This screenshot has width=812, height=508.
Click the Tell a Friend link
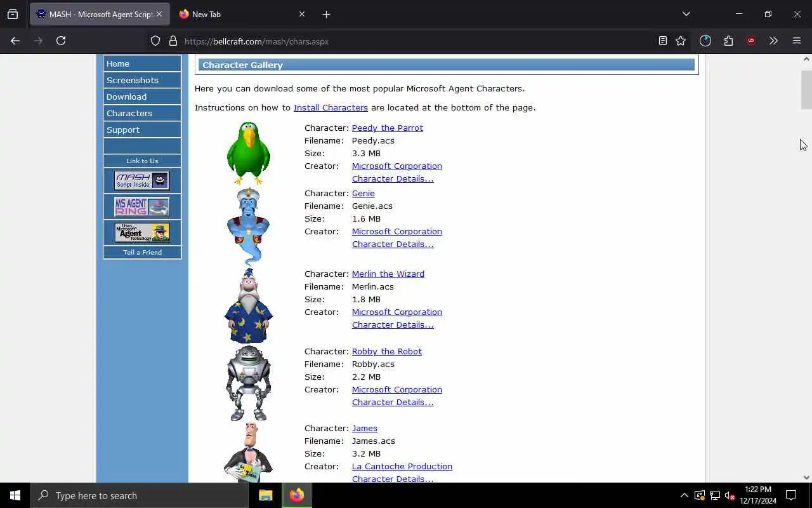click(142, 252)
